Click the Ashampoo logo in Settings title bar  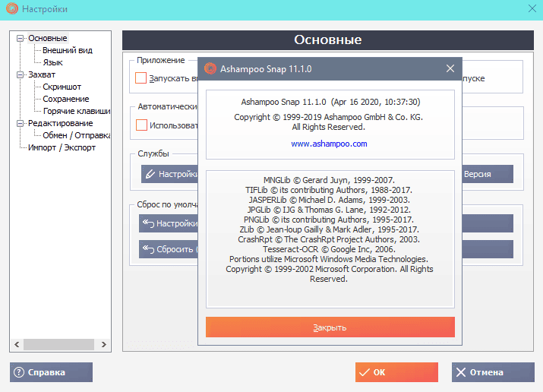[x=12, y=8]
